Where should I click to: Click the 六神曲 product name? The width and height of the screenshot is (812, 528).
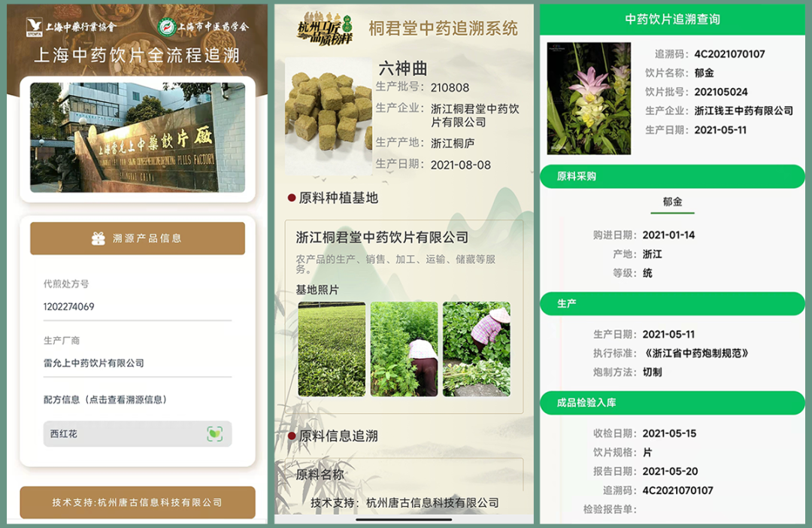(403, 68)
